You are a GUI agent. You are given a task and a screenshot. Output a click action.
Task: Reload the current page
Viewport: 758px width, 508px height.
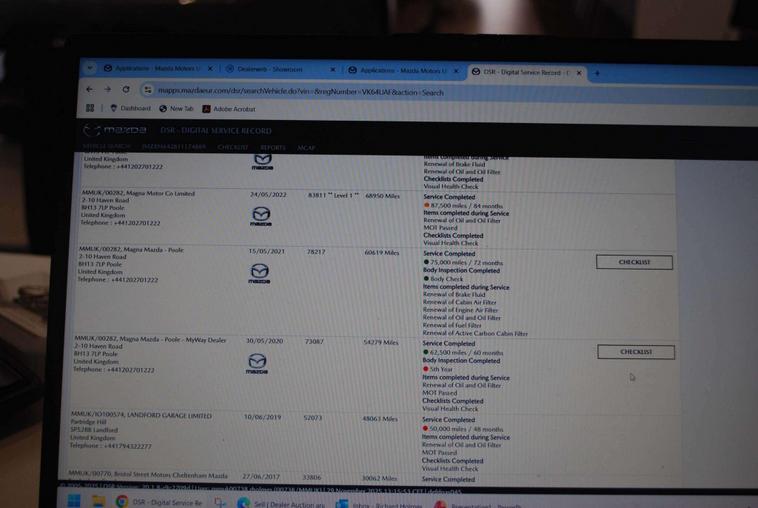[126, 90]
